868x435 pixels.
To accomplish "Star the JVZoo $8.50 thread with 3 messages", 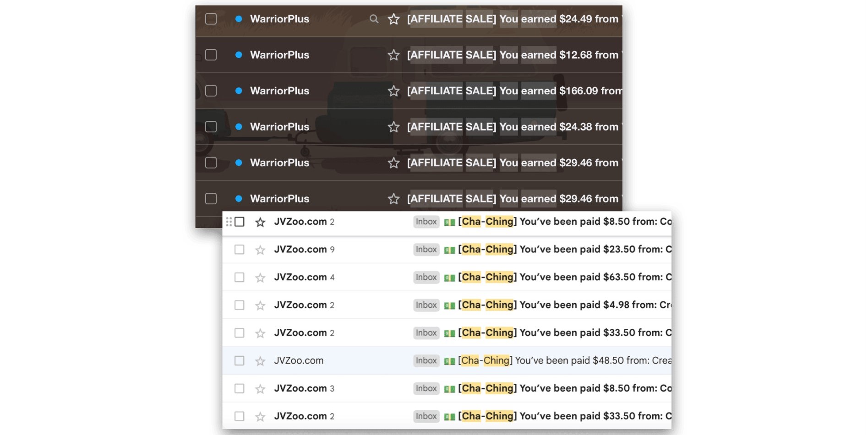I will [260, 389].
